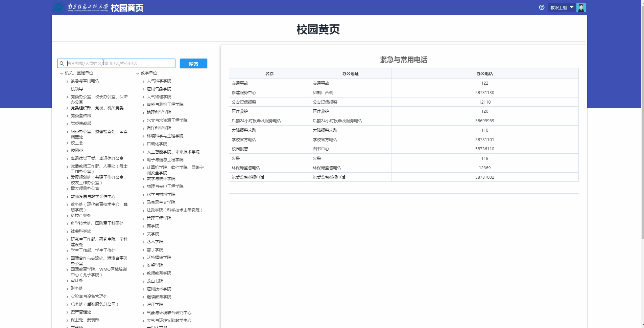Click the help question mark icon
Screen dimensions: 644x328
click(x=542, y=7)
